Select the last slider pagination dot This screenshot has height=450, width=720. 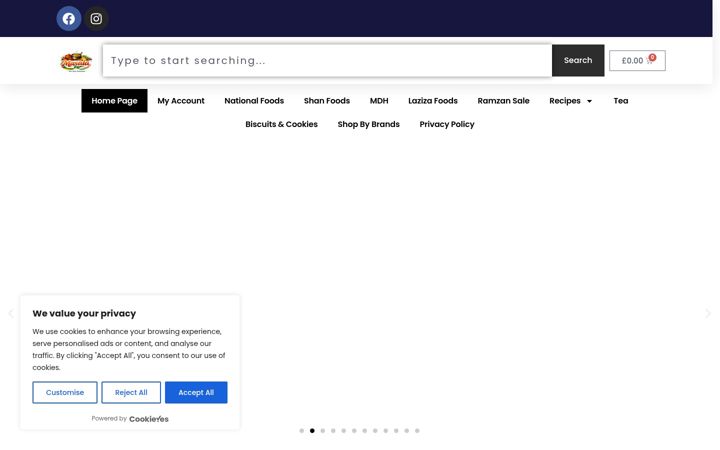click(417, 431)
